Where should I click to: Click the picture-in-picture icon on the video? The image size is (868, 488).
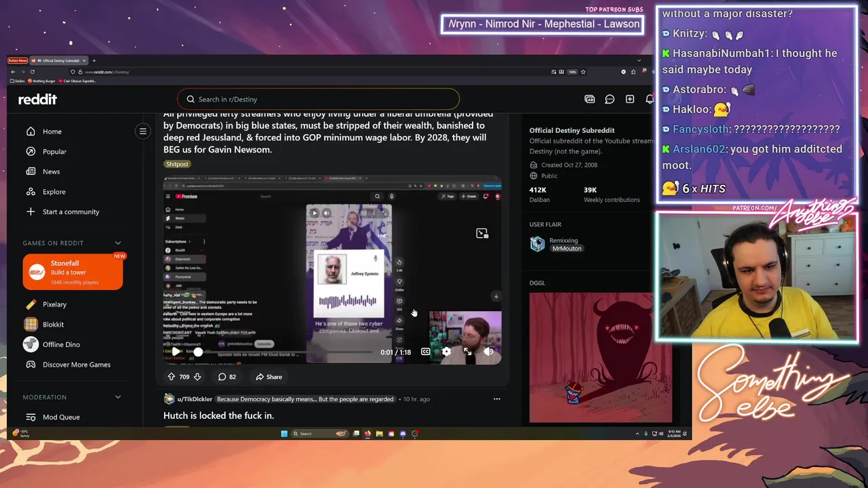click(482, 233)
